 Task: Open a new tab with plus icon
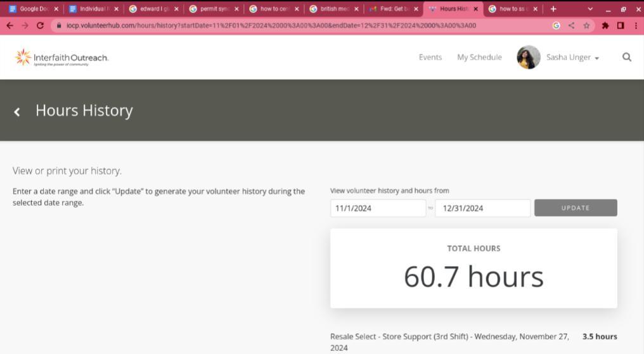coord(553,9)
